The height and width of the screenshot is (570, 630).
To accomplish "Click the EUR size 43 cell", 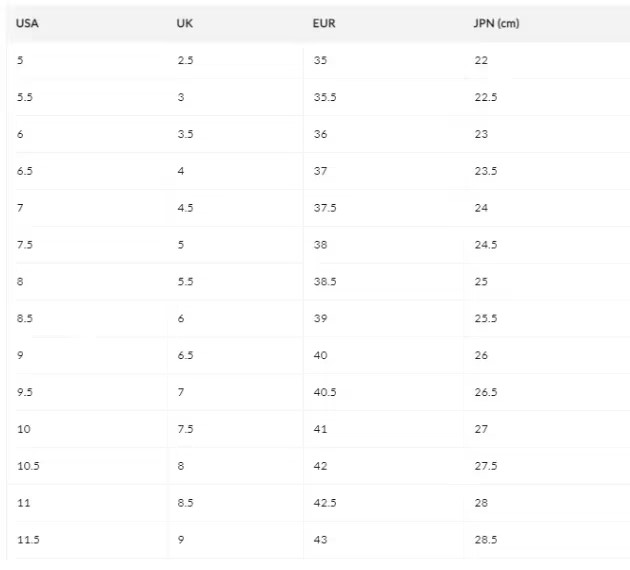I will pyautogui.click(x=320, y=539).
